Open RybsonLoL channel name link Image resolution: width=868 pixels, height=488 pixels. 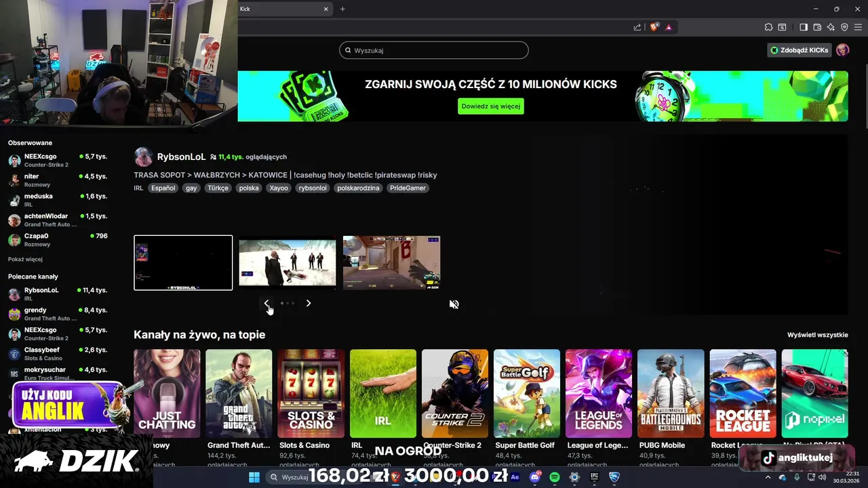click(181, 157)
